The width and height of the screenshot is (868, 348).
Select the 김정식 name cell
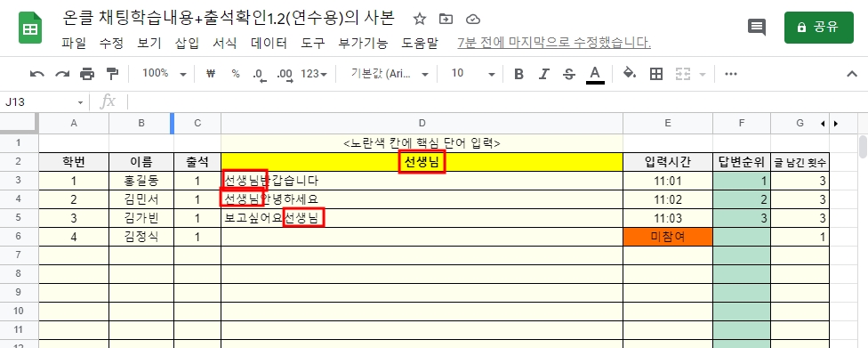tap(141, 237)
